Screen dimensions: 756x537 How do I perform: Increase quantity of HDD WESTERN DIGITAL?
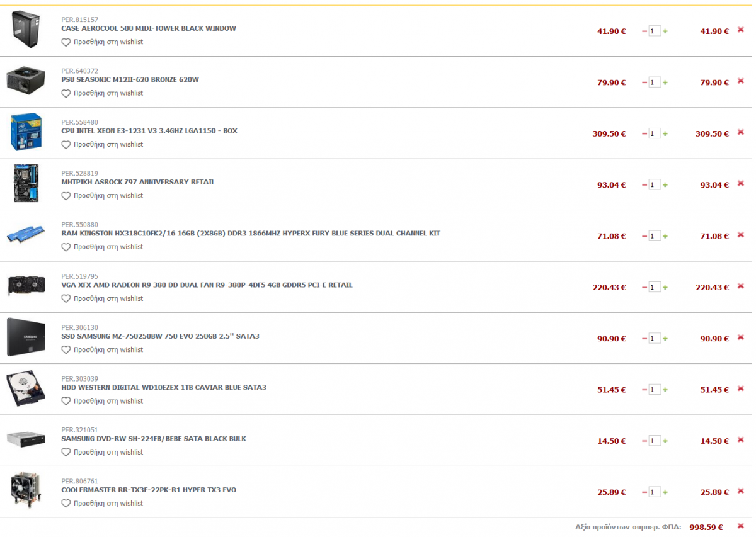(x=665, y=390)
